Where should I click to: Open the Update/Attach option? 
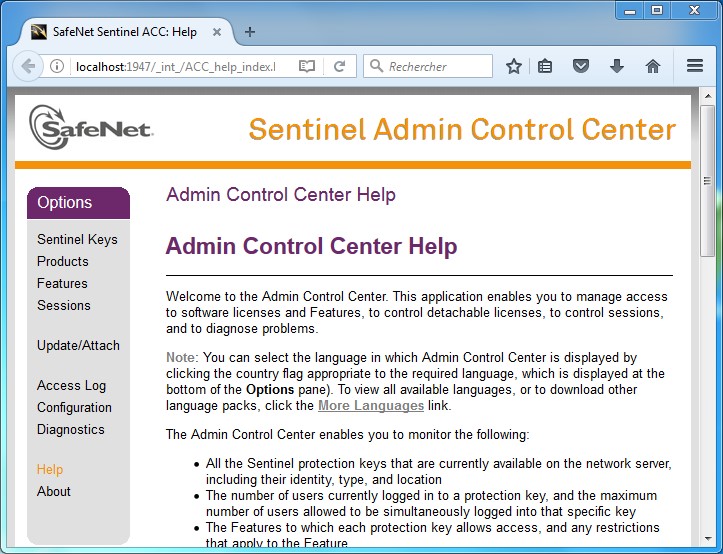tap(78, 346)
